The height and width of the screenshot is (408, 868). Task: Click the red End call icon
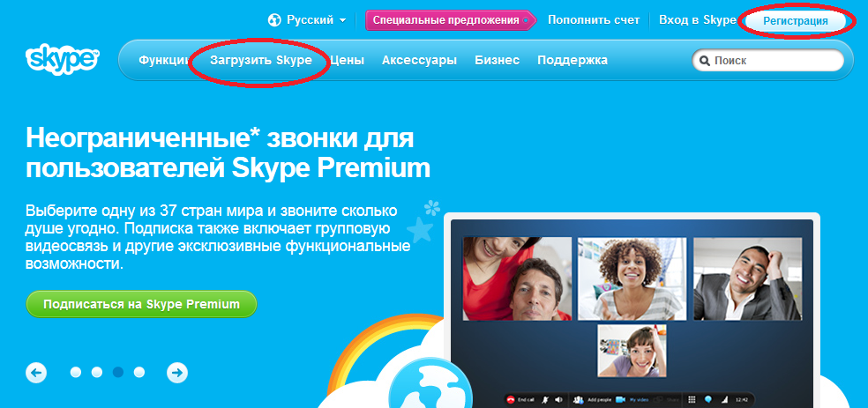[x=511, y=399]
